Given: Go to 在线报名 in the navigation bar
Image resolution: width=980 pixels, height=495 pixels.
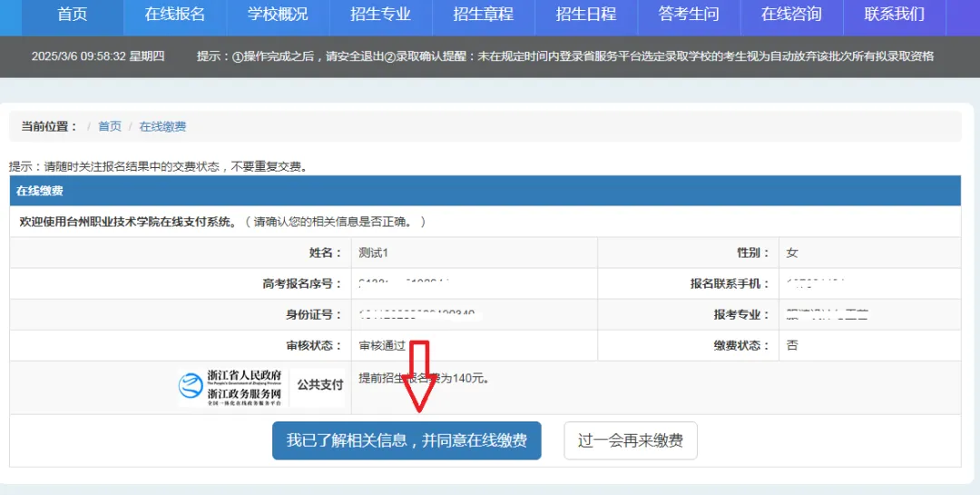Looking at the screenshot, I should tap(175, 15).
